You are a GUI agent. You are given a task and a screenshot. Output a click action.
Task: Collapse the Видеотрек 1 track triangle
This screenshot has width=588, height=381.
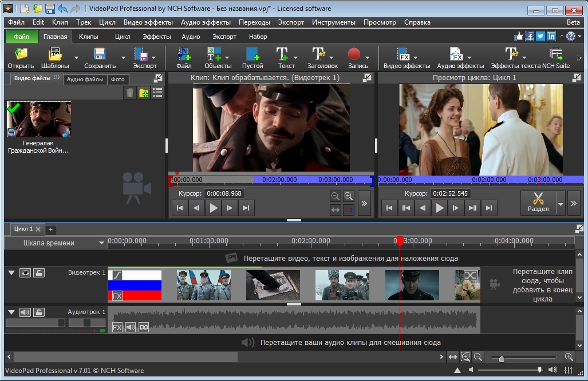11,273
